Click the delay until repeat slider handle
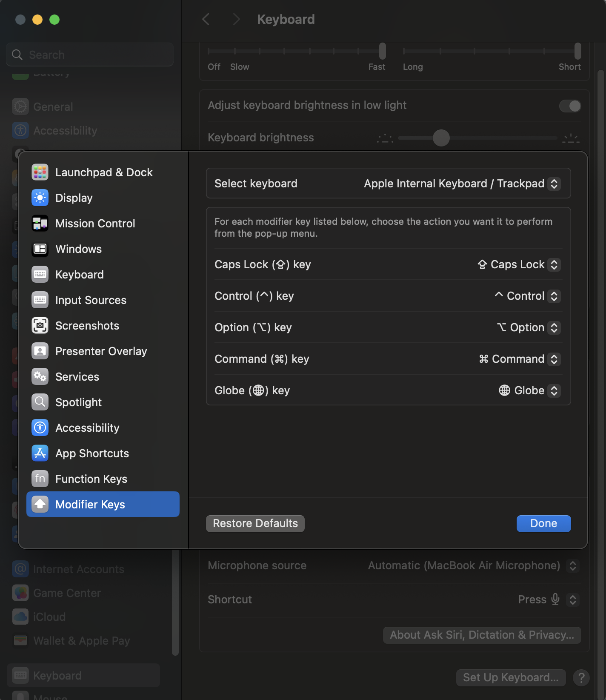606x700 pixels. [578, 51]
